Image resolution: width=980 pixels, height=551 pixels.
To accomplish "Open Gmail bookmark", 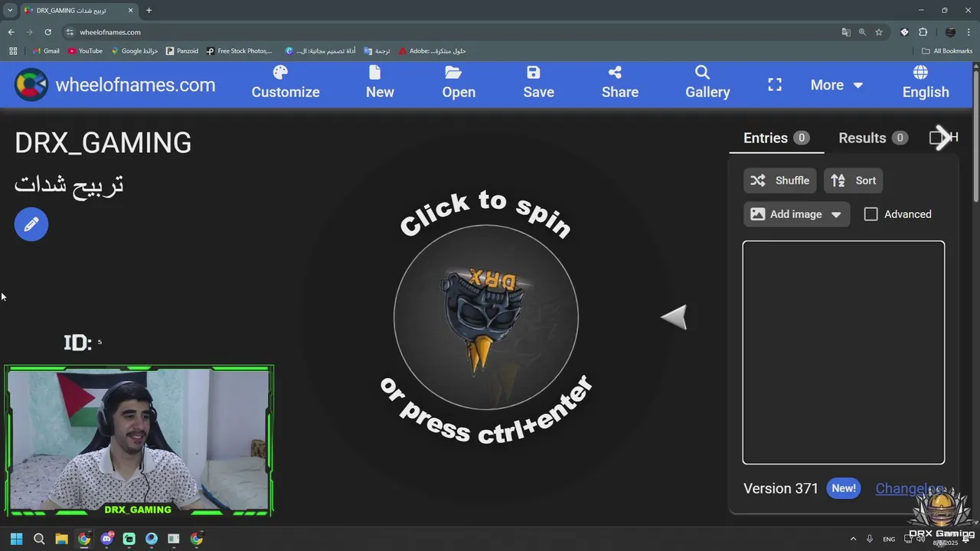I will tap(46, 51).
